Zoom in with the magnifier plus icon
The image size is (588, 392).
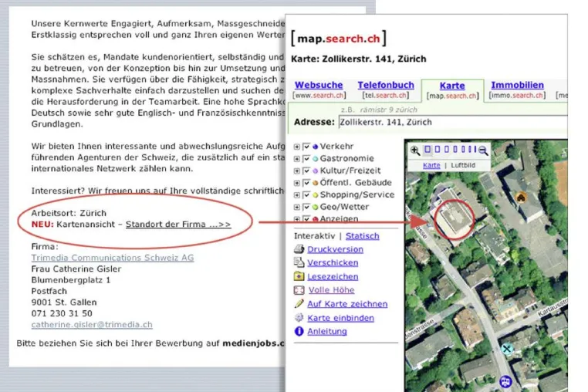click(415, 150)
